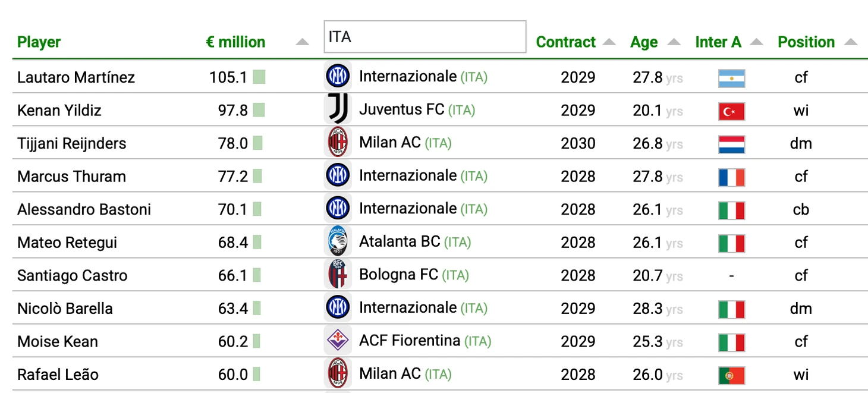Click the value bar beside 105.1
Screen dimensions: 868x393
click(259, 77)
